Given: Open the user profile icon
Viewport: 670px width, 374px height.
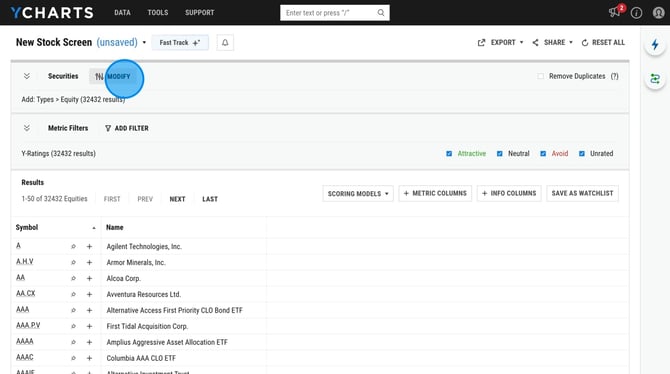Looking at the screenshot, I should click(x=658, y=13).
